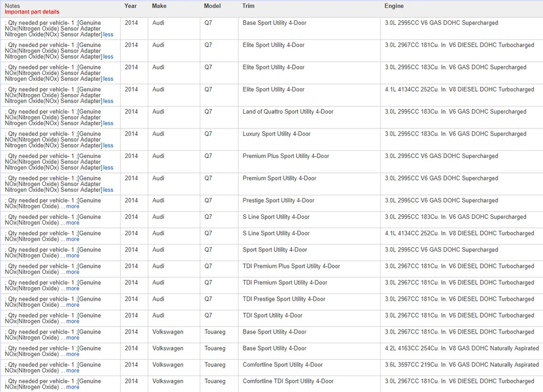Select 'Prestige Sport Utility 4-Door' trim cell
This screenshot has height=392, width=543.
(x=279, y=201)
